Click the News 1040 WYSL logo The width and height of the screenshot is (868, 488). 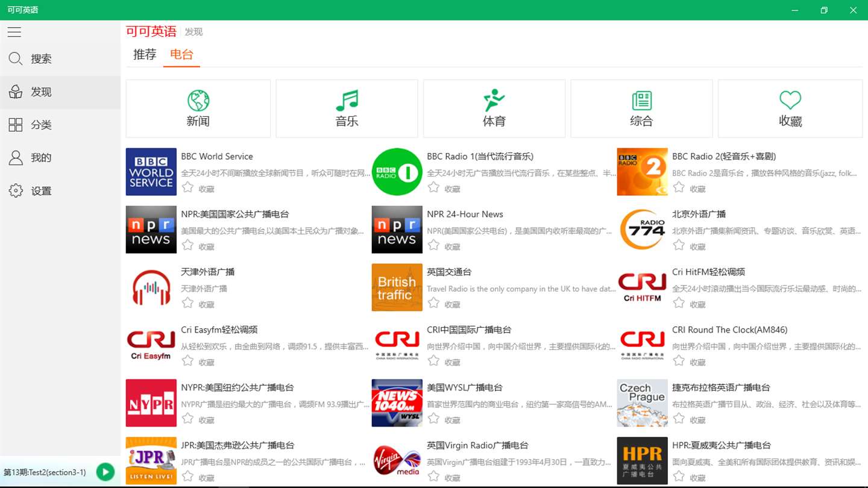click(397, 403)
